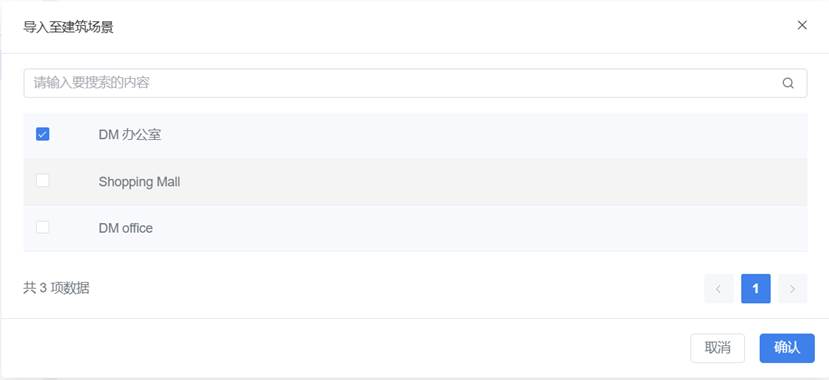Viewport: 829px width, 380px height.
Task: Focus the 请输入要搜索的内容 search box
Action: [415, 83]
